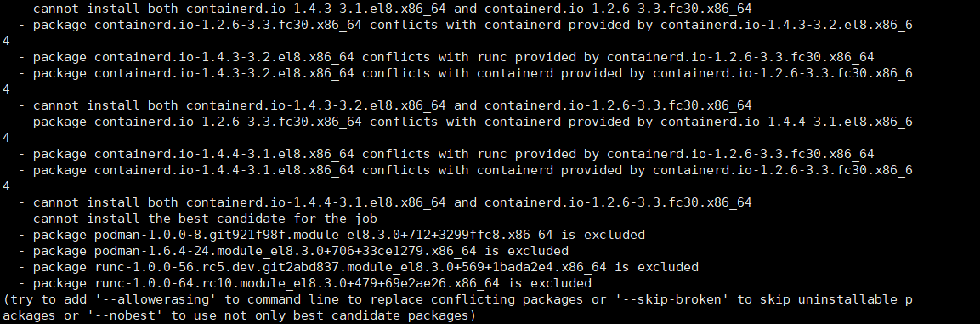Click 'uninstallable' in the hint message

(x=849, y=299)
